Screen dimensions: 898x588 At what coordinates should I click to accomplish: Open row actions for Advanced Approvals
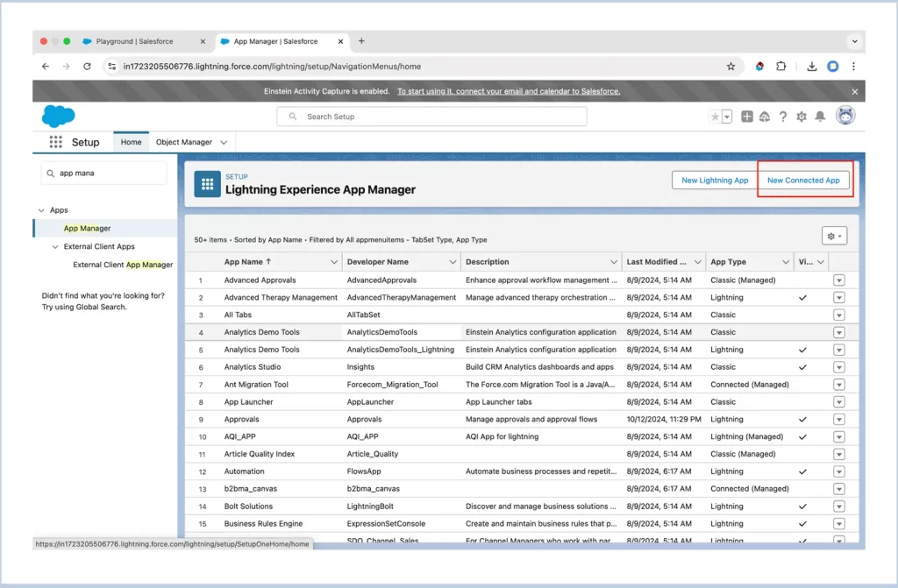(839, 280)
